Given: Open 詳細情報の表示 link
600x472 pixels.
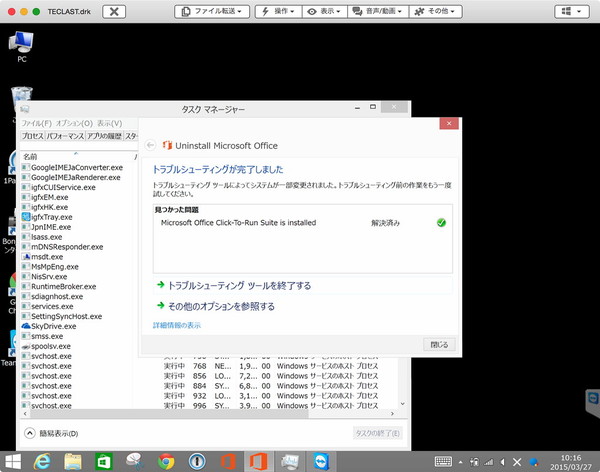Looking at the screenshot, I should pos(176,325).
